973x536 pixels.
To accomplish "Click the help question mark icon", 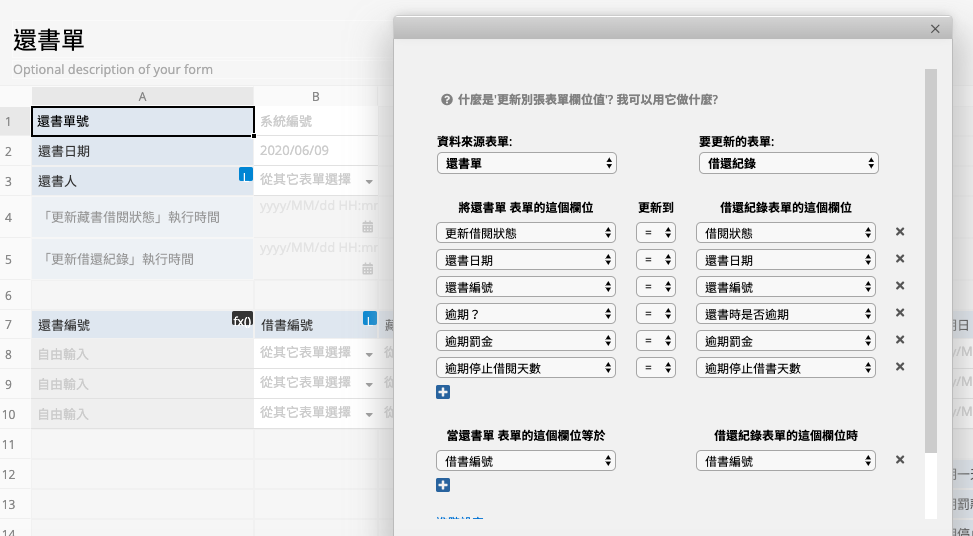I will pyautogui.click(x=447, y=100).
